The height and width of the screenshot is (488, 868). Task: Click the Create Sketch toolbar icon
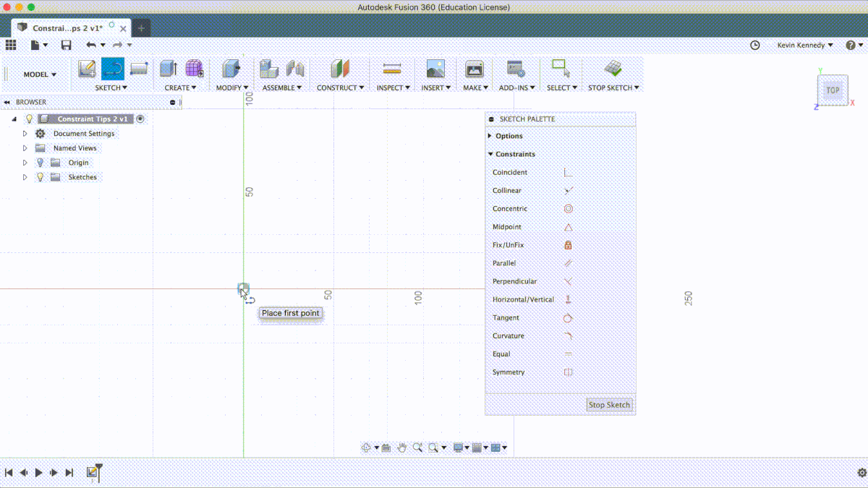coord(87,69)
